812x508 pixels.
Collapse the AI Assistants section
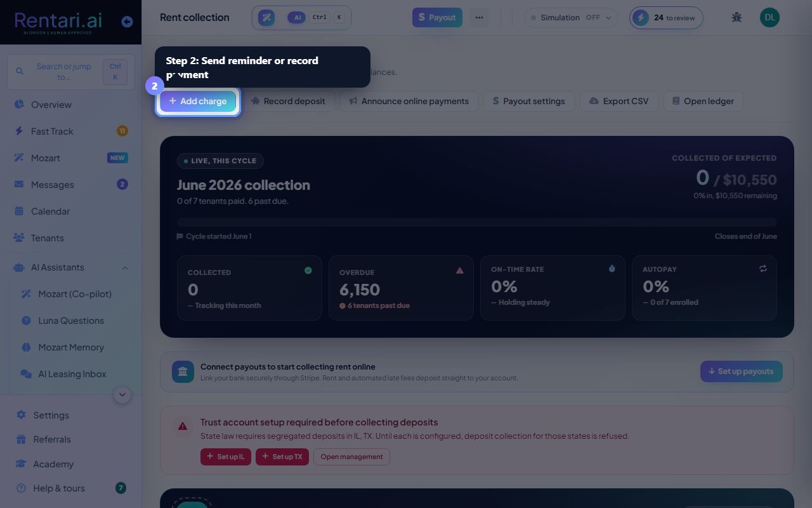[x=125, y=268]
